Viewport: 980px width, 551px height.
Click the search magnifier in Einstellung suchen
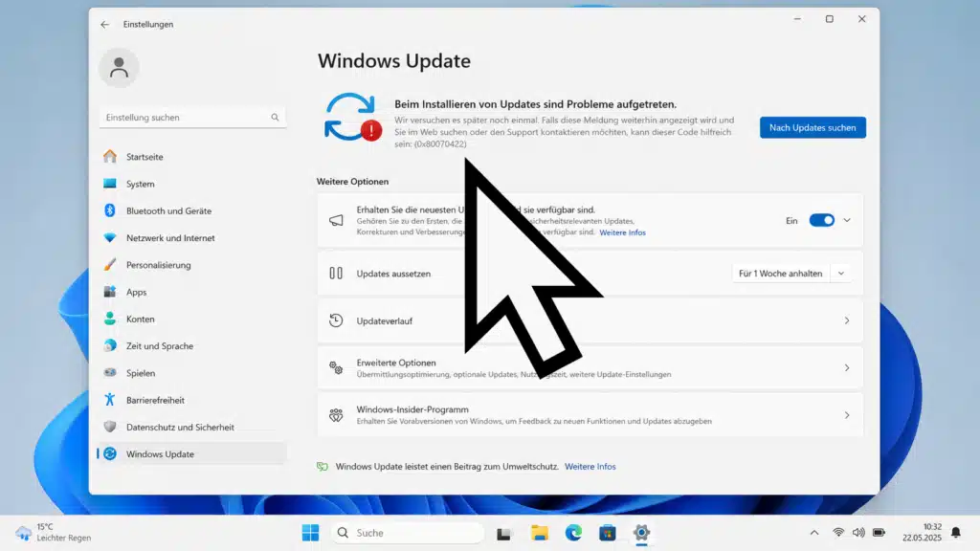275,118
